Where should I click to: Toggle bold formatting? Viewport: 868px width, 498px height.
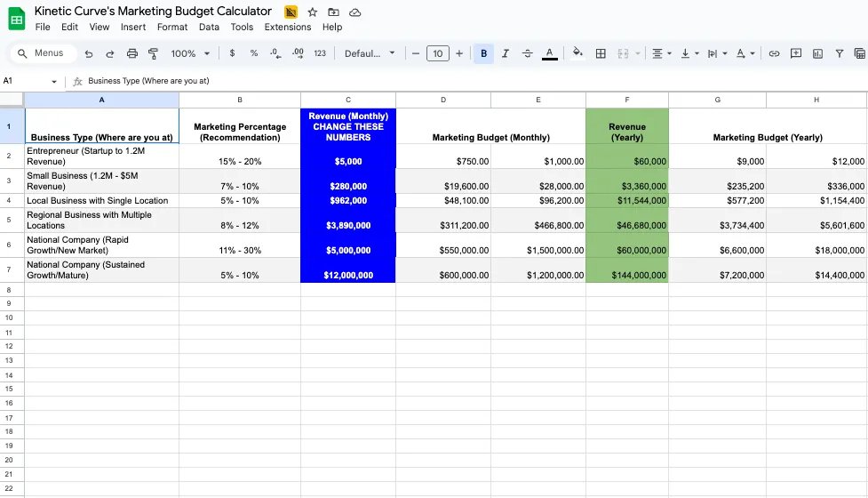(x=483, y=53)
